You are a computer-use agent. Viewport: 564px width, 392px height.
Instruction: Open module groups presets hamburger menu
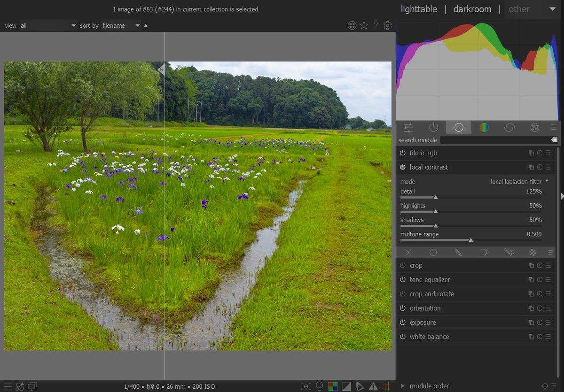(x=554, y=127)
